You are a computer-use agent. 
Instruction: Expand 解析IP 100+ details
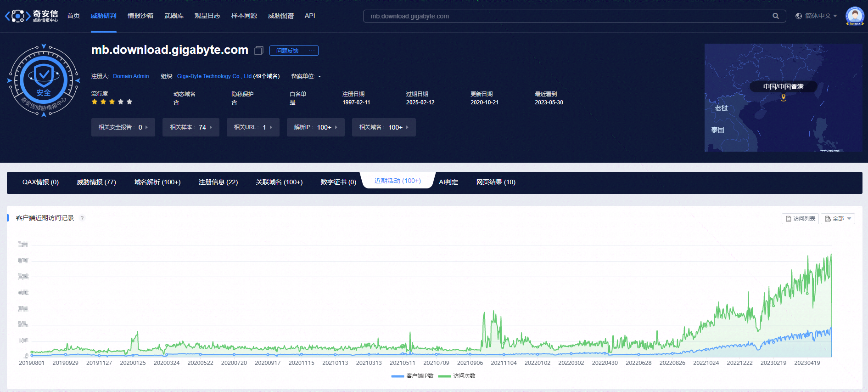pos(316,127)
